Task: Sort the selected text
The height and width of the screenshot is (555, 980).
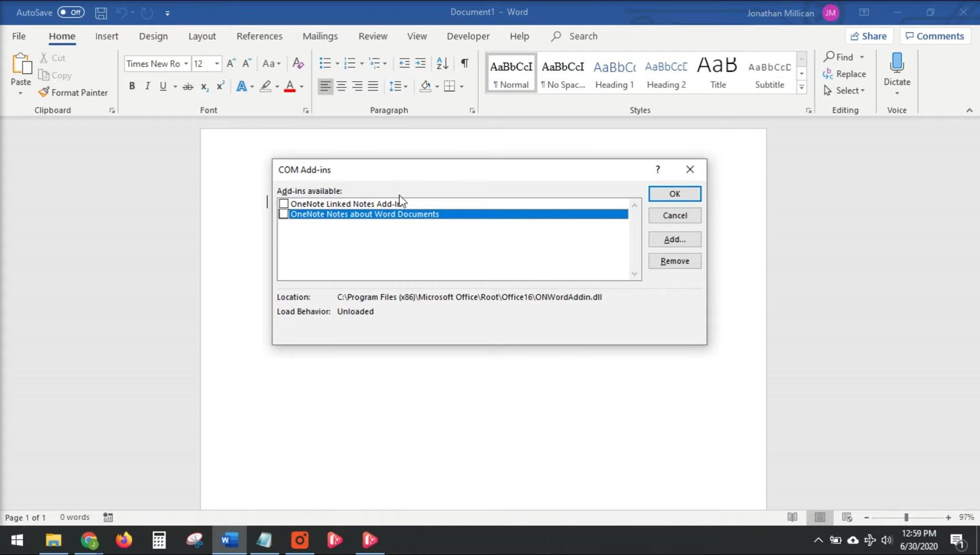Action: tap(442, 63)
